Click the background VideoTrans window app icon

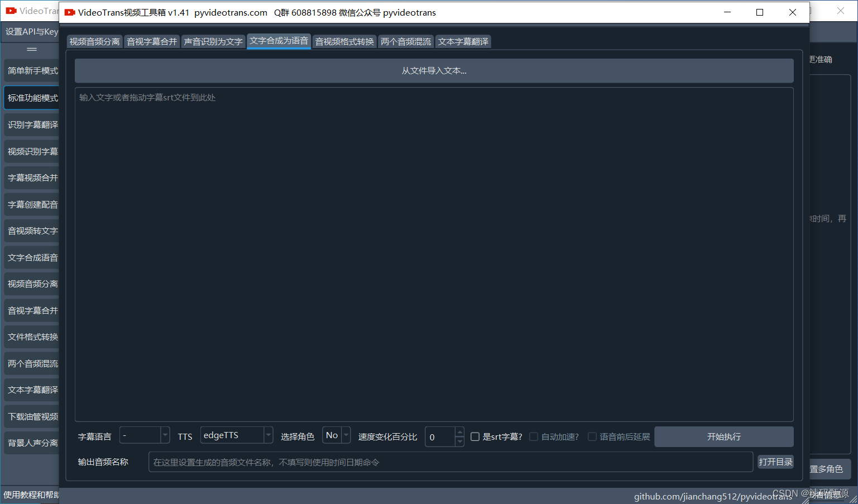pyautogui.click(x=11, y=11)
